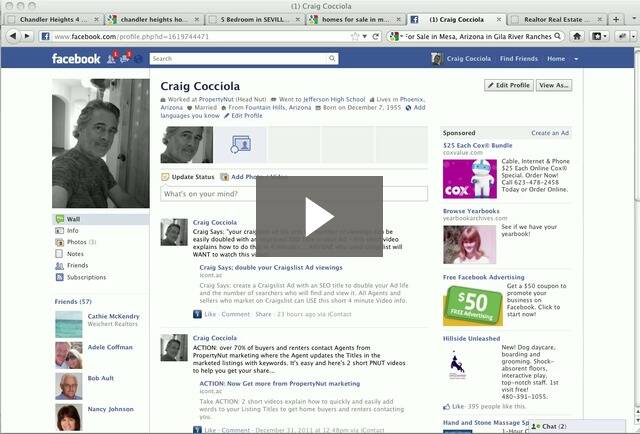Screen dimensions: 640x434
Task: Close the Craig Cocciola tab
Action: point(498,19)
